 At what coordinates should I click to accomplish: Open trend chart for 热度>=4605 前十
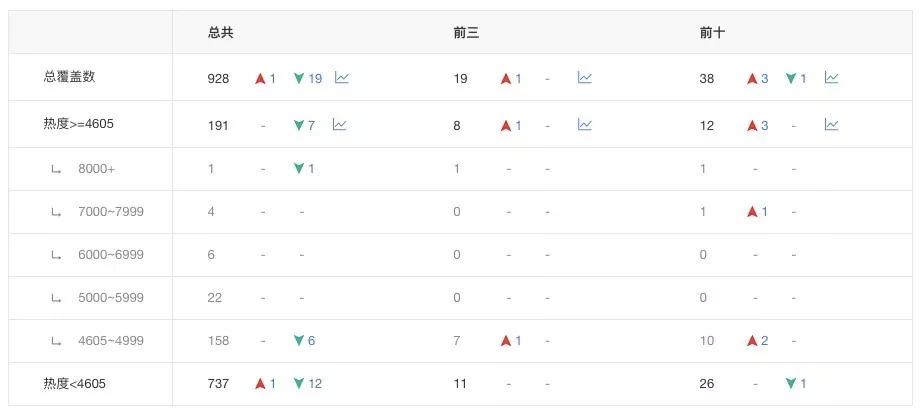tap(831, 125)
